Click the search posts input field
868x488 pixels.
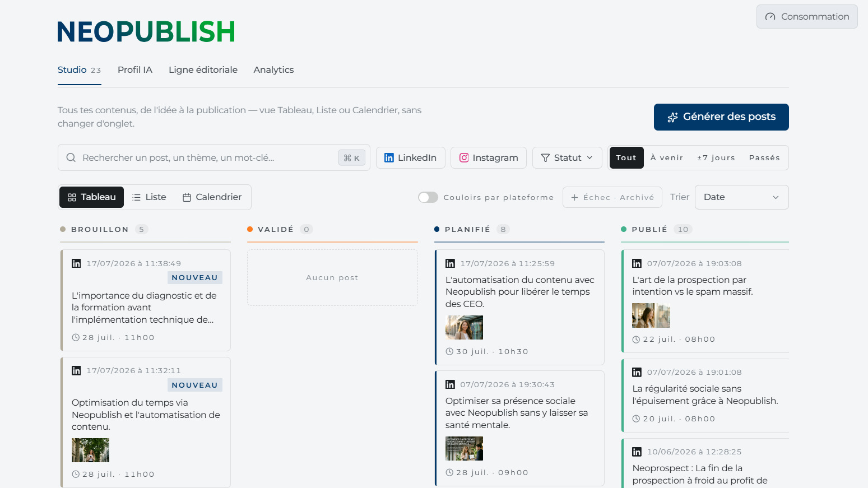coord(214,157)
